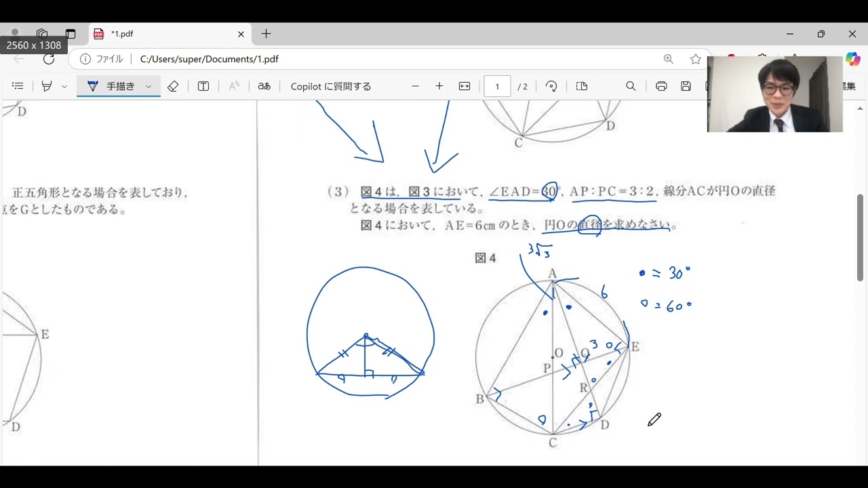Open the translate (aあ) tool
868x488 pixels.
tap(264, 86)
